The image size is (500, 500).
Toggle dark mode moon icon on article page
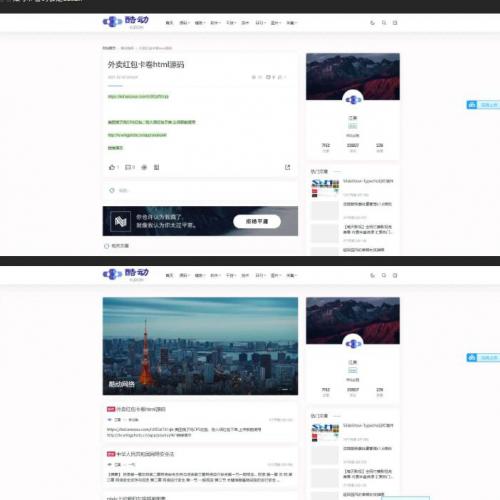coord(372,23)
